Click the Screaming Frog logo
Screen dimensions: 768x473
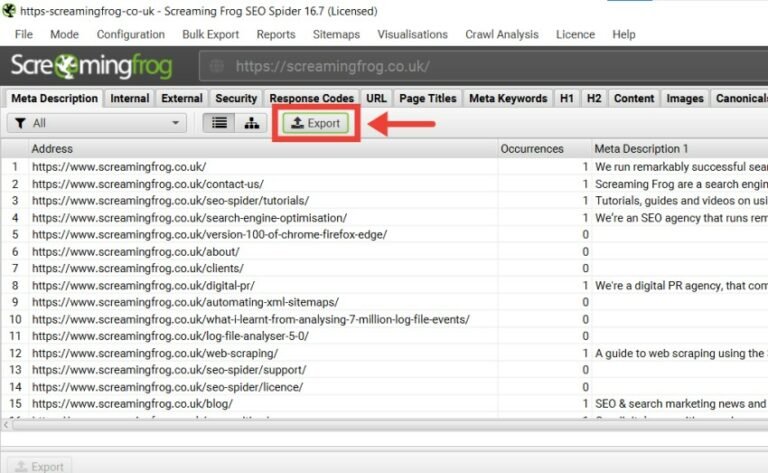click(x=91, y=67)
